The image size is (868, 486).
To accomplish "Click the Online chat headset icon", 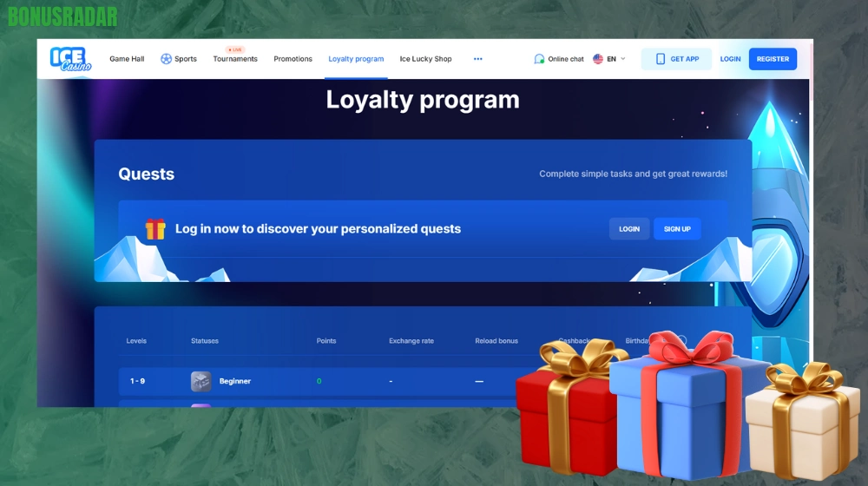I will pos(539,59).
